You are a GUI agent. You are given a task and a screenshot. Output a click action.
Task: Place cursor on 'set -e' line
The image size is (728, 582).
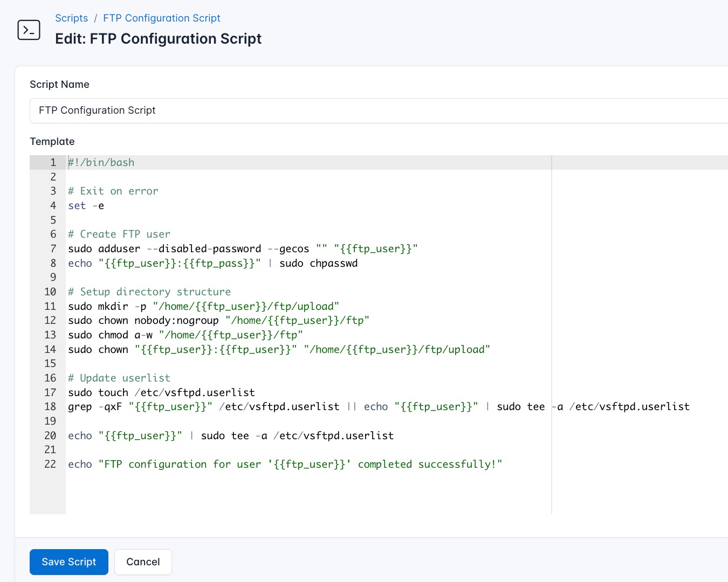tap(86, 206)
